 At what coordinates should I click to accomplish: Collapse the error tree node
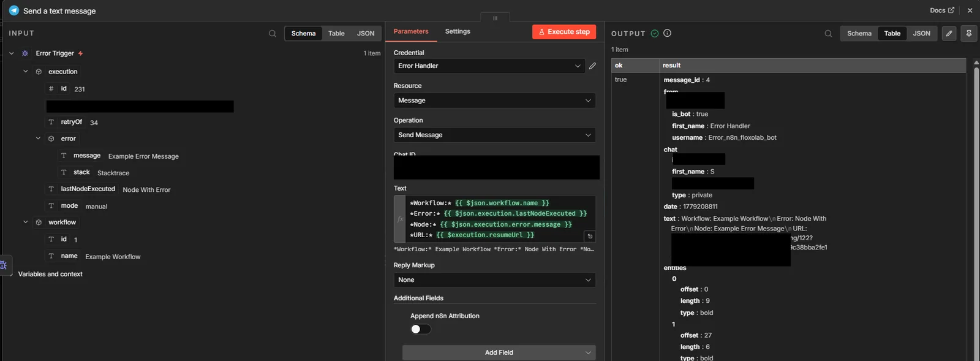38,139
